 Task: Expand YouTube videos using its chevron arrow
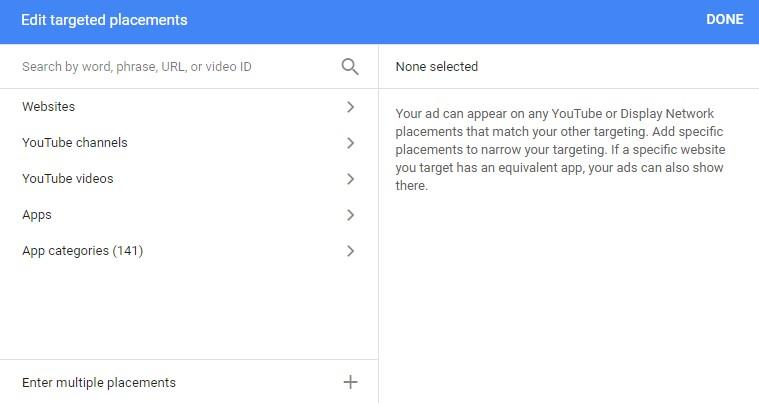pyautogui.click(x=350, y=179)
